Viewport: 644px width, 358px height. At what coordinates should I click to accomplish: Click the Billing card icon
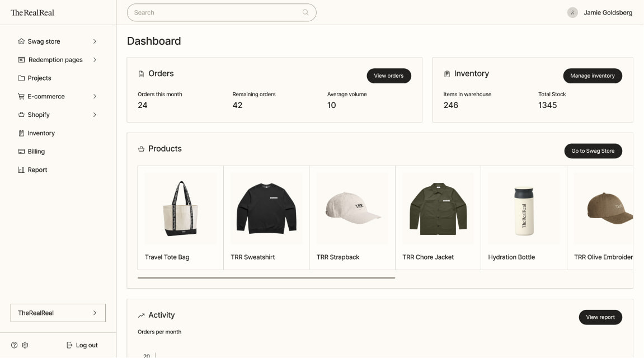21,152
